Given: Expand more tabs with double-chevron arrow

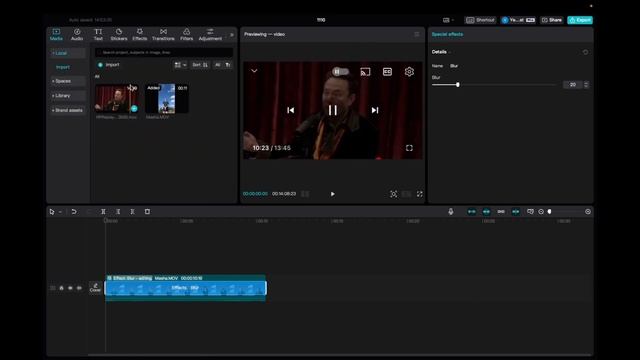Looking at the screenshot, I should pos(231,35).
